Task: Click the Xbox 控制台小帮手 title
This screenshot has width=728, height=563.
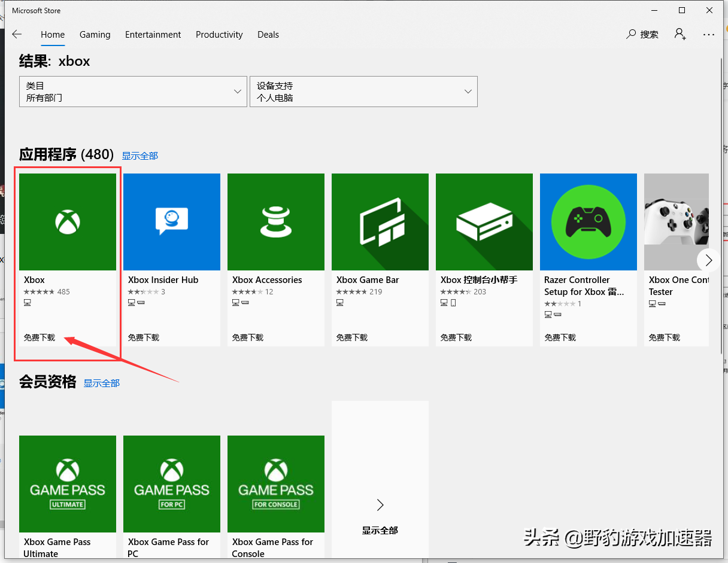Action: point(479,280)
